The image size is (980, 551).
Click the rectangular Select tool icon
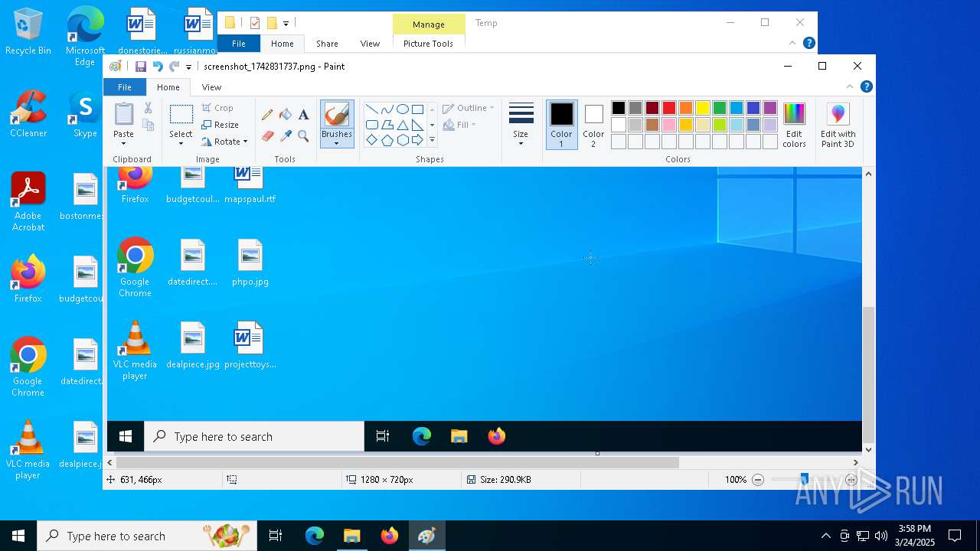(x=181, y=115)
